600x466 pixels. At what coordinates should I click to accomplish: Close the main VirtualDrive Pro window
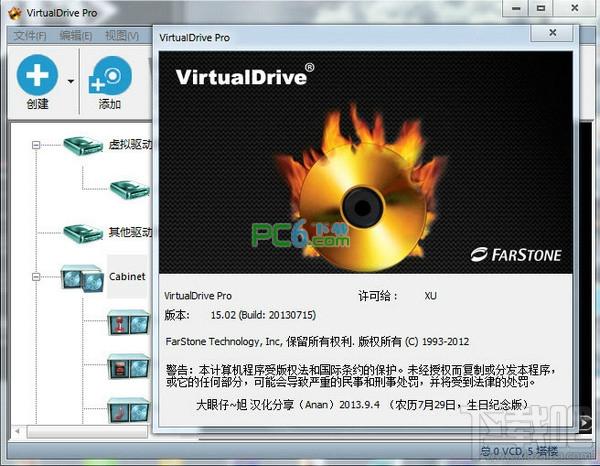point(574,8)
